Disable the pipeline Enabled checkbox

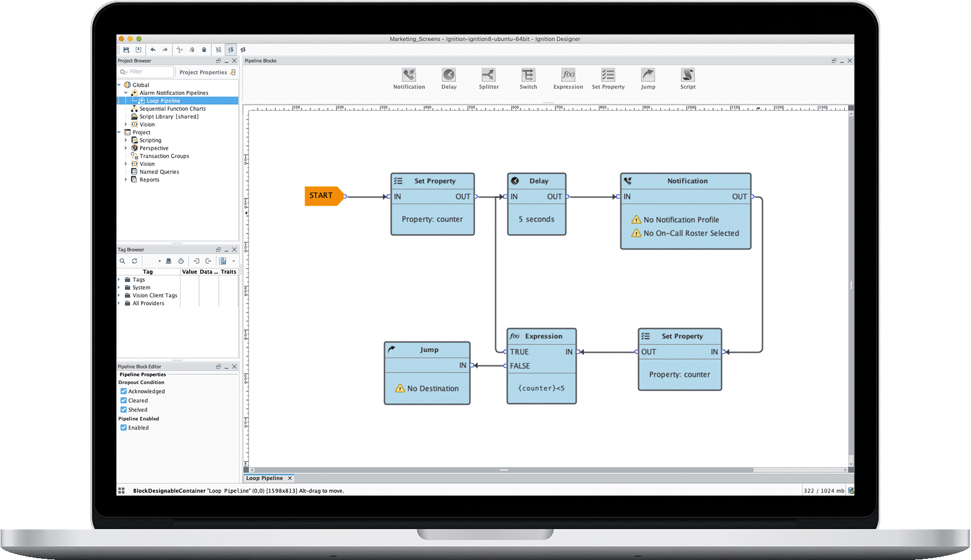(123, 427)
